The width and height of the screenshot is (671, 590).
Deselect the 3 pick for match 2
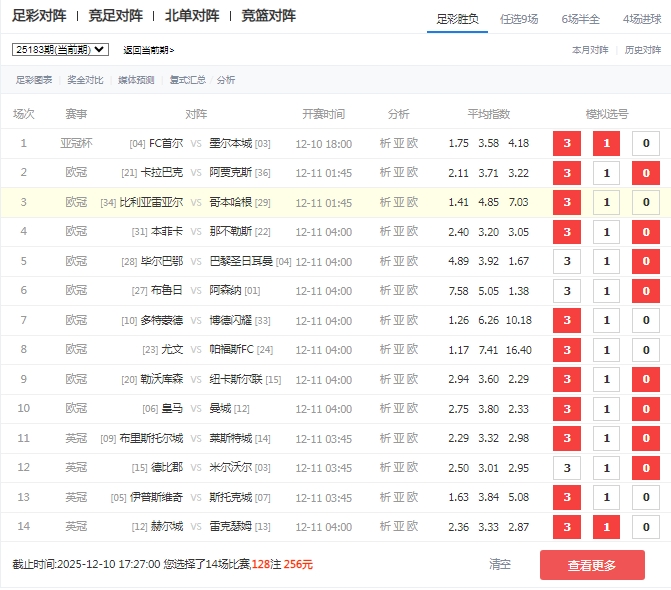tap(567, 173)
